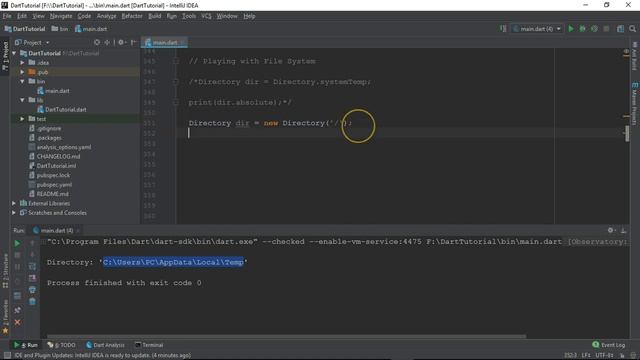Open Maven Projects side panel
Screen dimensions: 640x360
635,103
